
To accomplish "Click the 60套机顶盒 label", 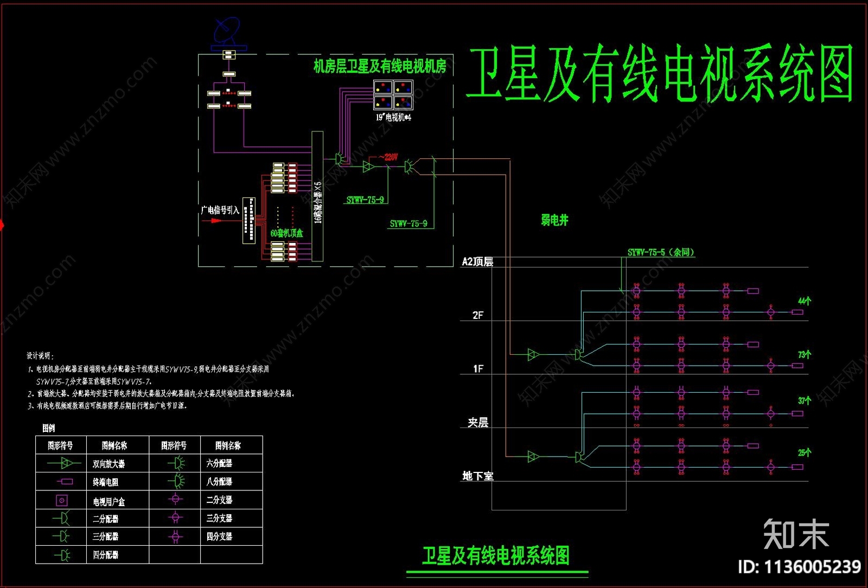I will click(286, 233).
